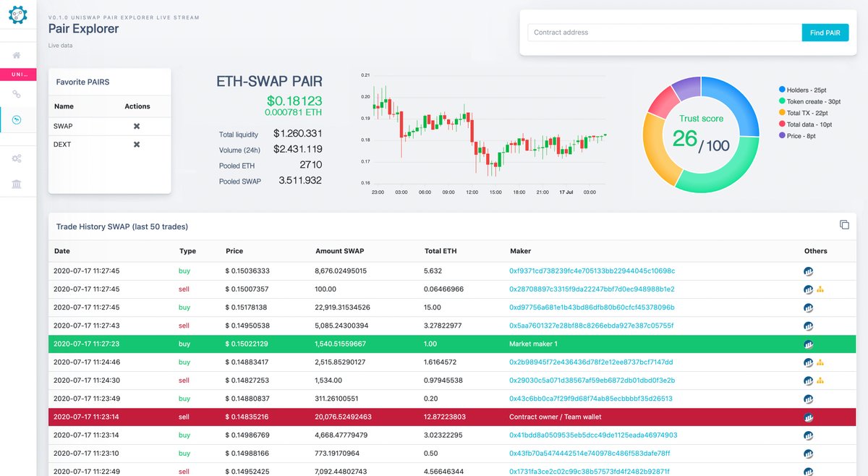Click the Total ETH column header

click(x=441, y=251)
